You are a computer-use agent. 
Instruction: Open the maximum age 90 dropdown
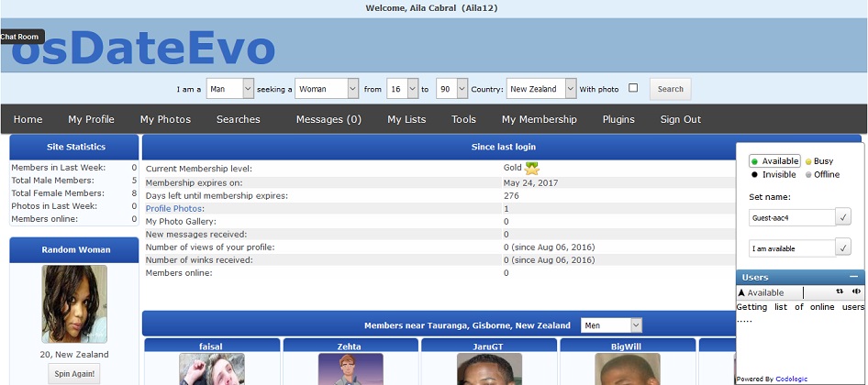coord(451,89)
